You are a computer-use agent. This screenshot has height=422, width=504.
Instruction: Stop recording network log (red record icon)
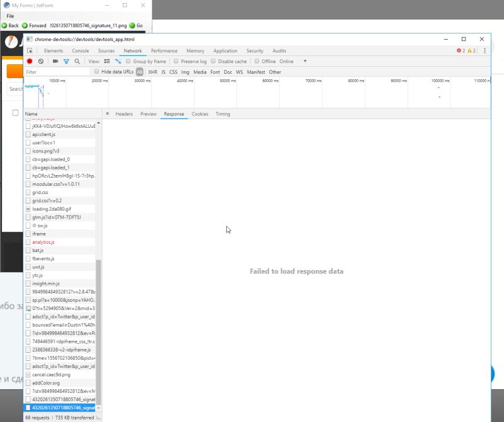[x=30, y=61]
